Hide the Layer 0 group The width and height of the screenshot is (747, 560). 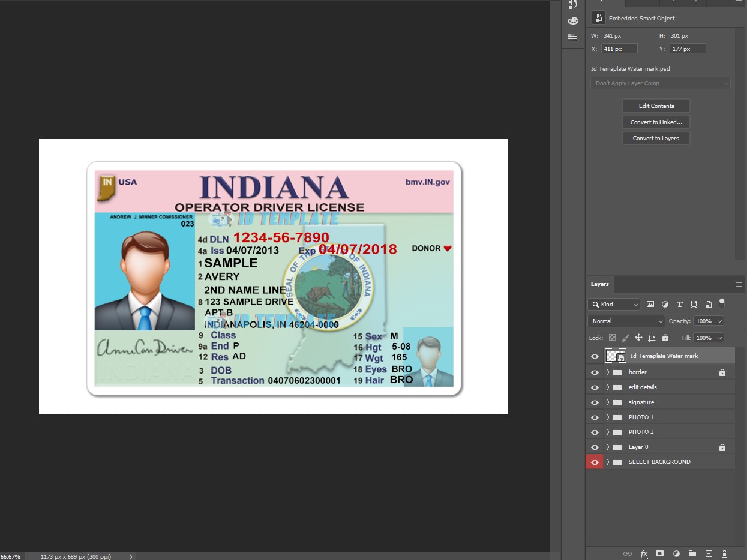[x=595, y=447]
